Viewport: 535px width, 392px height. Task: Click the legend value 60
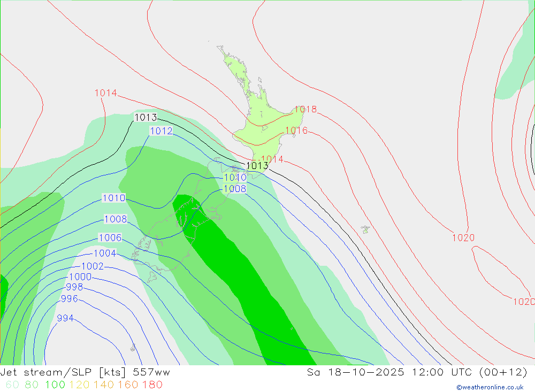(x=12, y=385)
